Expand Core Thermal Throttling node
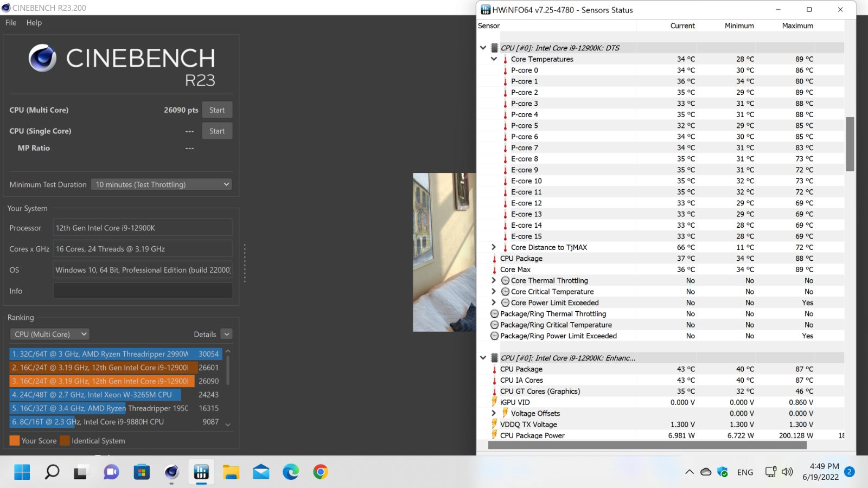 point(494,280)
